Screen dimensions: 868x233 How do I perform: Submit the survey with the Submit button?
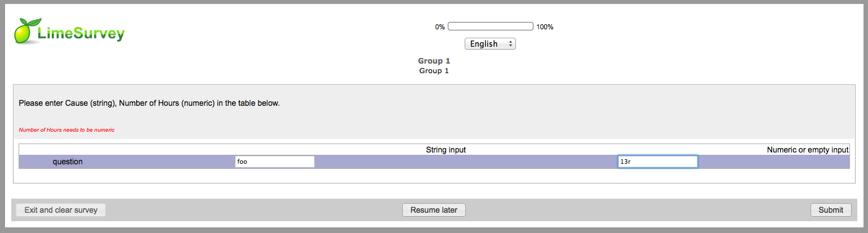tap(831, 210)
